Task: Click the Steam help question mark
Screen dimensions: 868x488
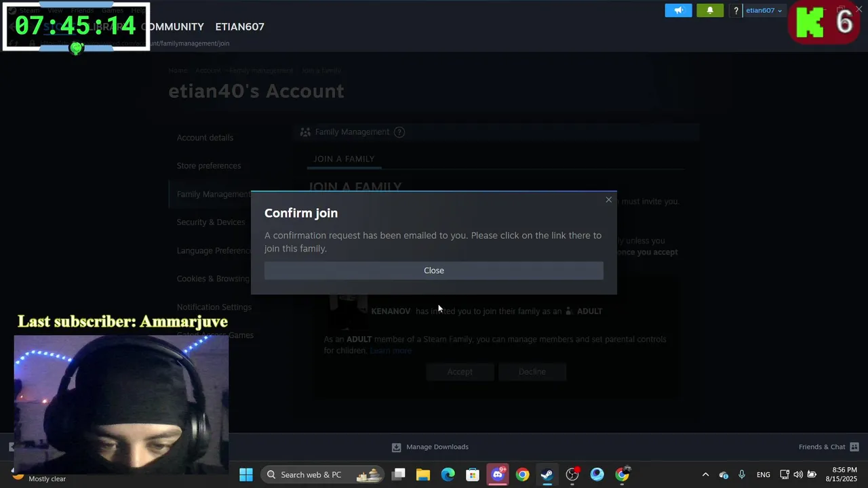Action: click(x=736, y=10)
